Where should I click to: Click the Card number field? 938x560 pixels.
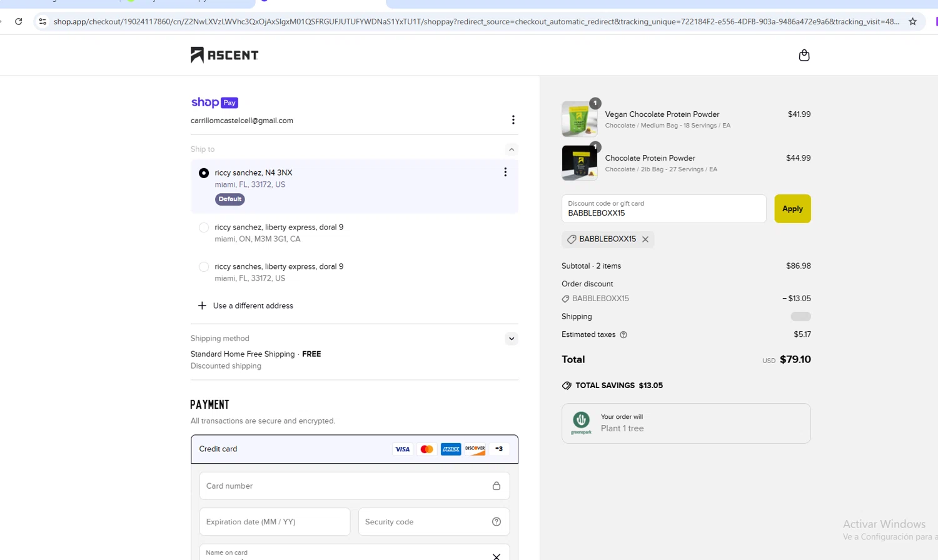click(355, 486)
